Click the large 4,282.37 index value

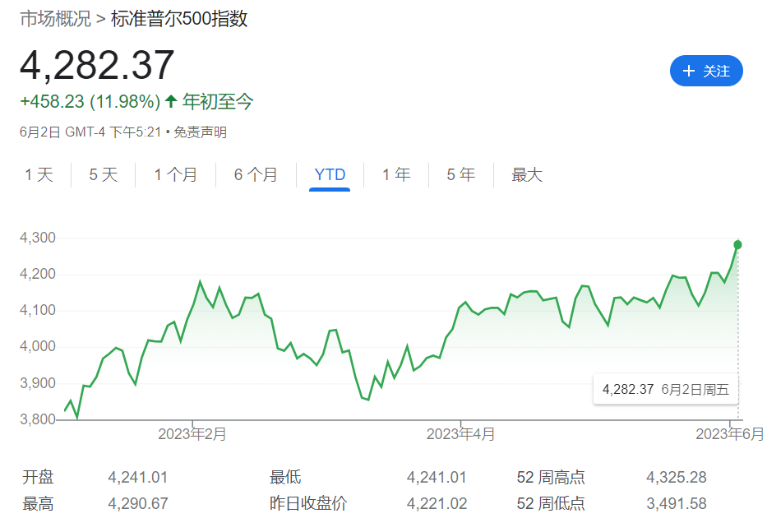[97, 65]
